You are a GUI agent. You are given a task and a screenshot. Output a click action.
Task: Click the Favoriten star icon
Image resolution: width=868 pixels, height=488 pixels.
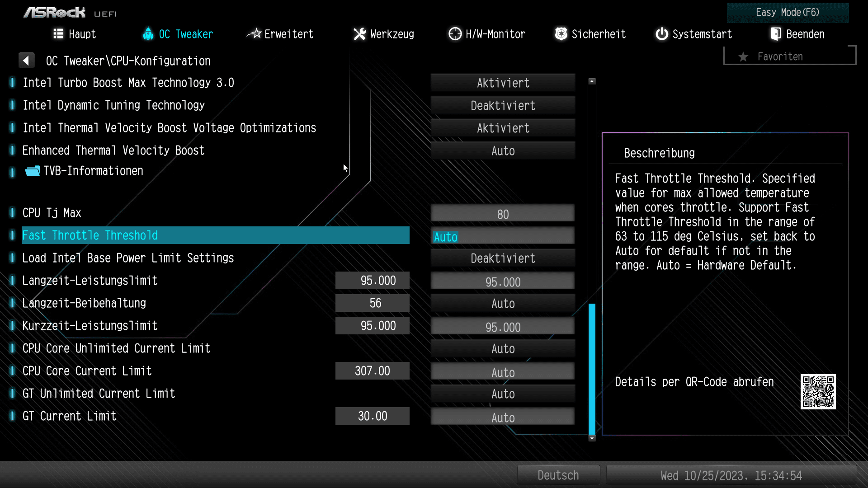coord(743,57)
